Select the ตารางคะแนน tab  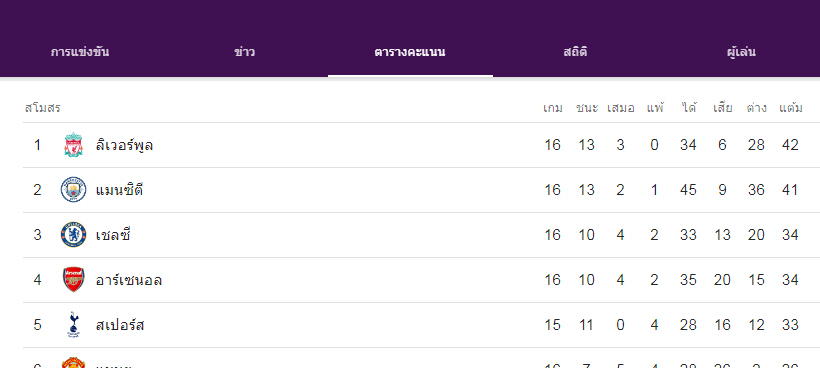point(410,52)
